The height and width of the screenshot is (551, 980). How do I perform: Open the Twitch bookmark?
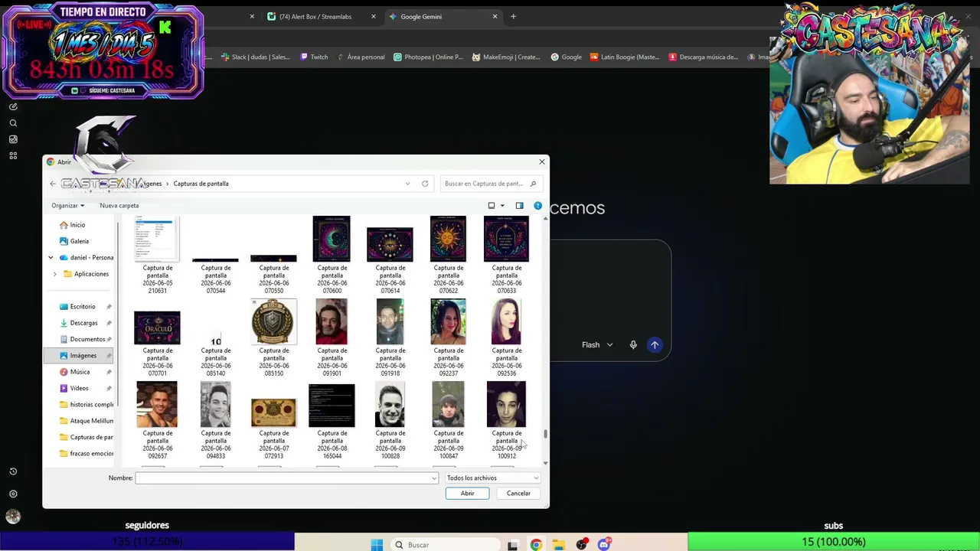click(x=314, y=57)
